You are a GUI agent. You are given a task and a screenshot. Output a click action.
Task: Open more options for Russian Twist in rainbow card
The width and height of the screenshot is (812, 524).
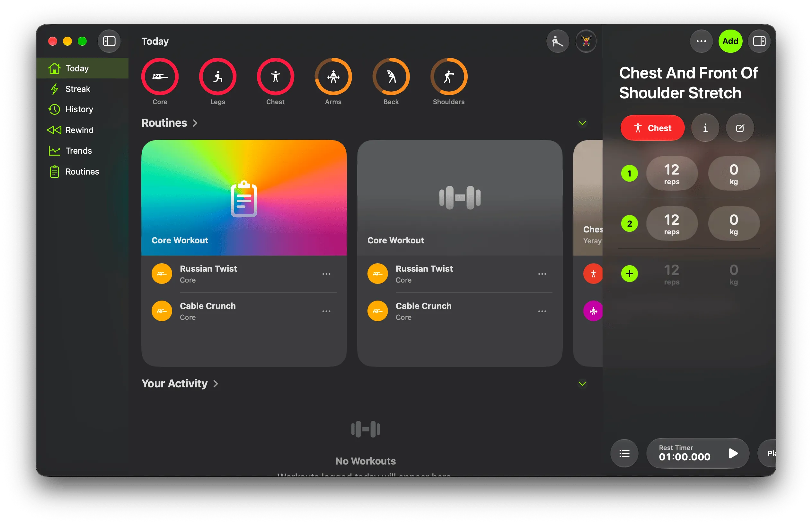click(326, 274)
